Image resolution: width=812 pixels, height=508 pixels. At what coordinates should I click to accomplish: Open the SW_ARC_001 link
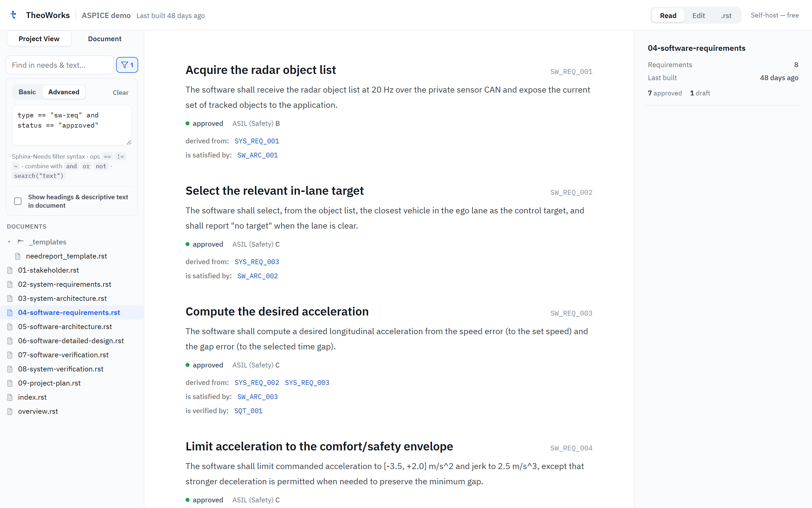(x=257, y=155)
